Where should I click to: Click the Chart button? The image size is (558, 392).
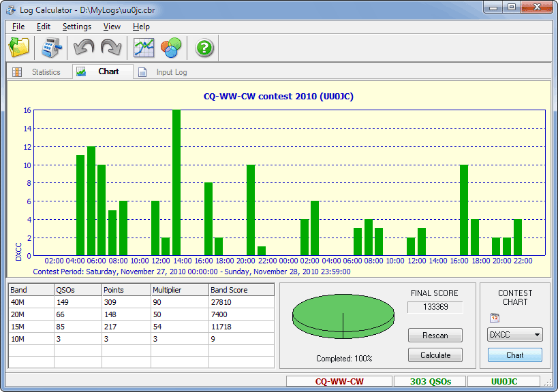tap(514, 355)
